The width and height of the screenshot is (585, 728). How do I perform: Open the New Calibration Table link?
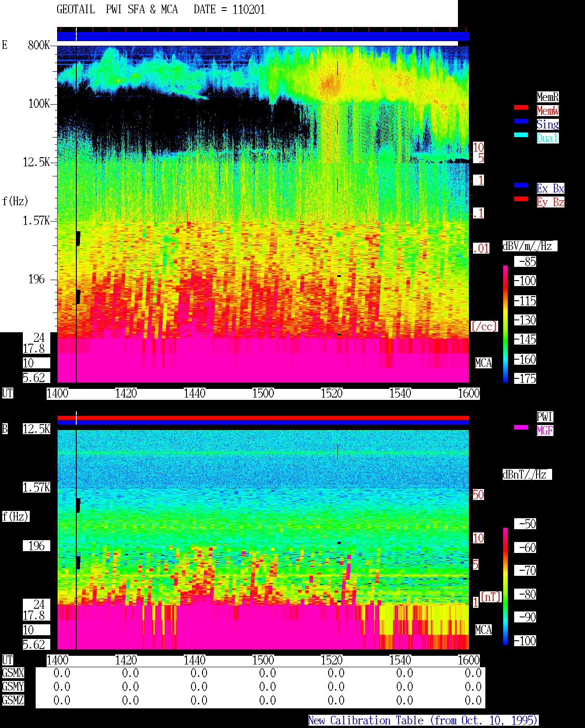(x=423, y=721)
